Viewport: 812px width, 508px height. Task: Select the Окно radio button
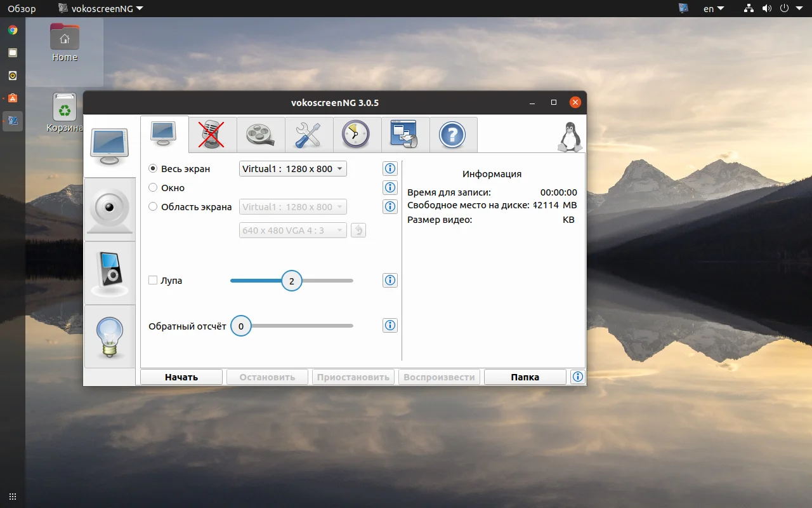tap(153, 188)
